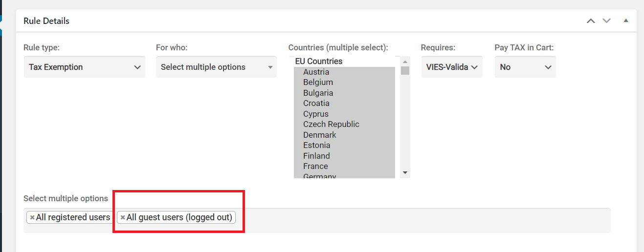Image resolution: width=644 pixels, height=252 pixels.
Task: Click the countries list scroll up arrow
Action: pos(405,62)
